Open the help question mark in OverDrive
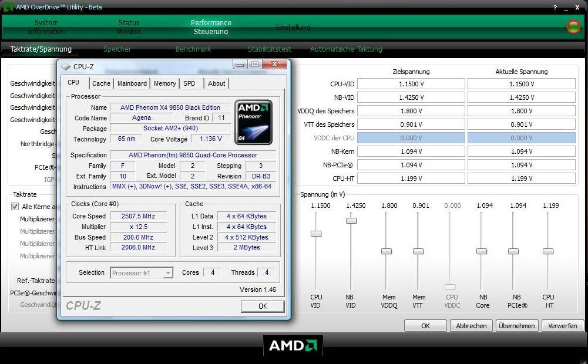The height and width of the screenshot is (364, 588). tap(555, 7)
